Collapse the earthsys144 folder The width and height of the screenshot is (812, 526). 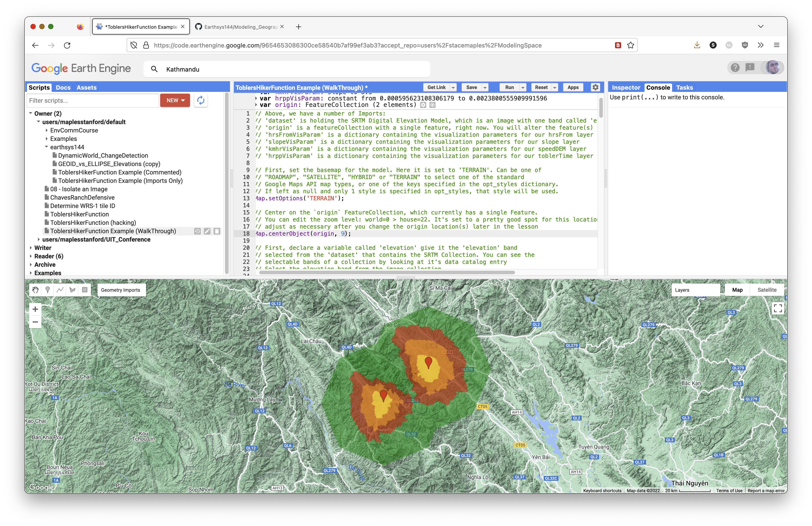point(46,147)
